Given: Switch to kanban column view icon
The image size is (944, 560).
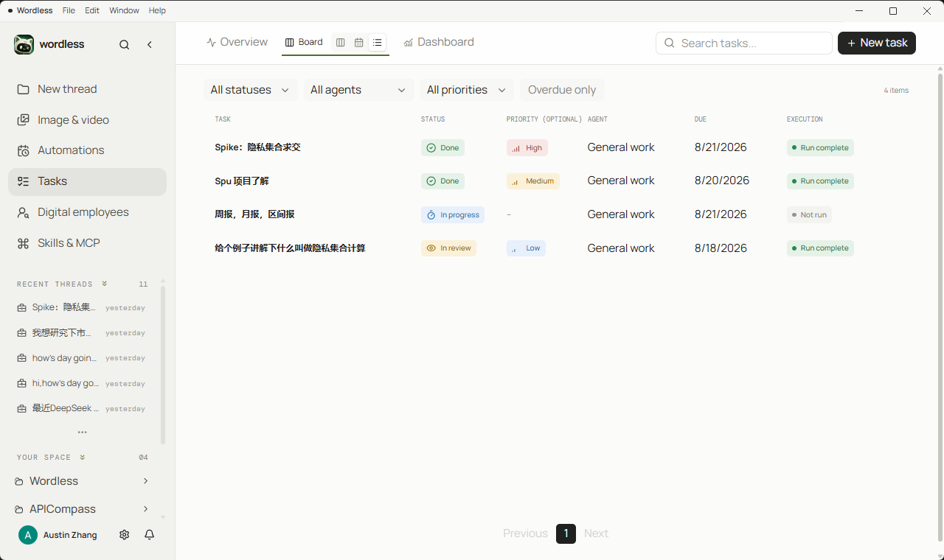Looking at the screenshot, I should coord(340,43).
